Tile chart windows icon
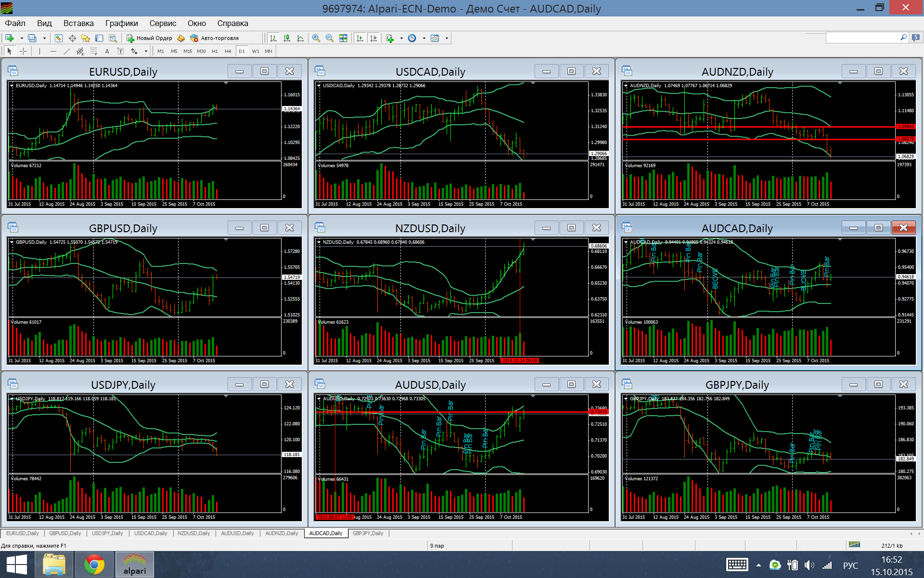The width and height of the screenshot is (924, 578). click(x=343, y=38)
